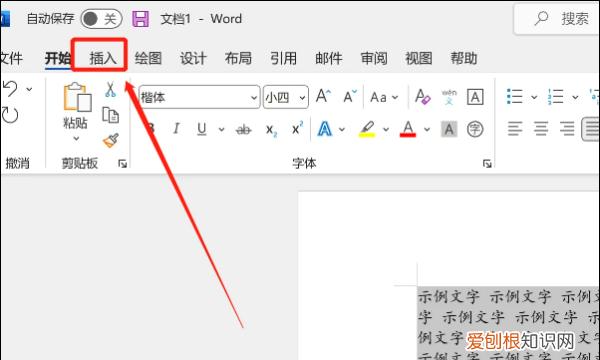
Task: Open the 开始 ribbon tab
Action: click(58, 59)
